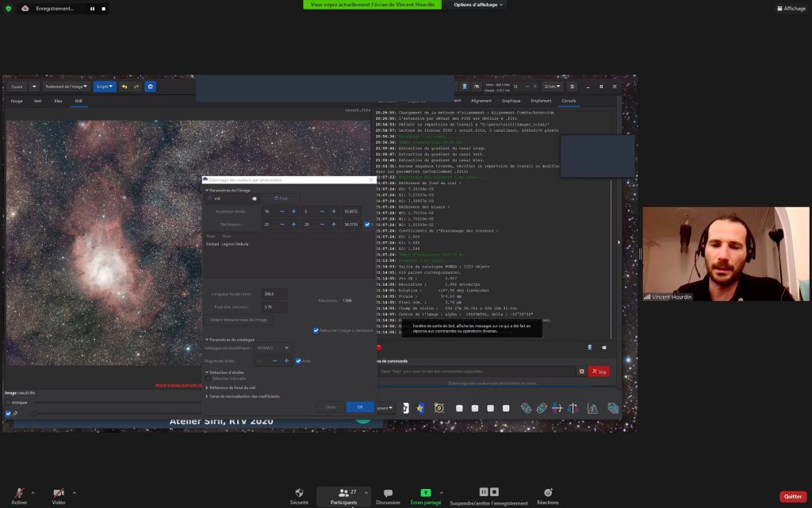Open the Catalogue photométrique NOMAD dropdown

(273, 348)
